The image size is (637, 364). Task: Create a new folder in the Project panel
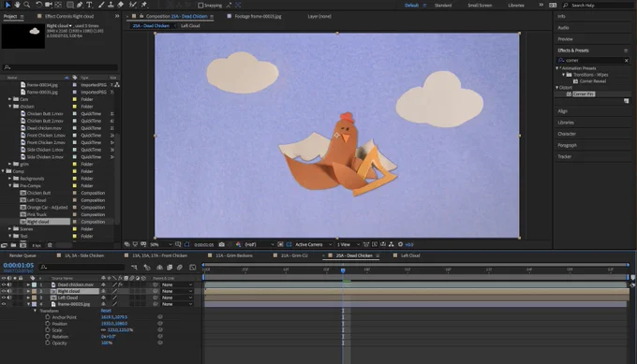pos(13,245)
